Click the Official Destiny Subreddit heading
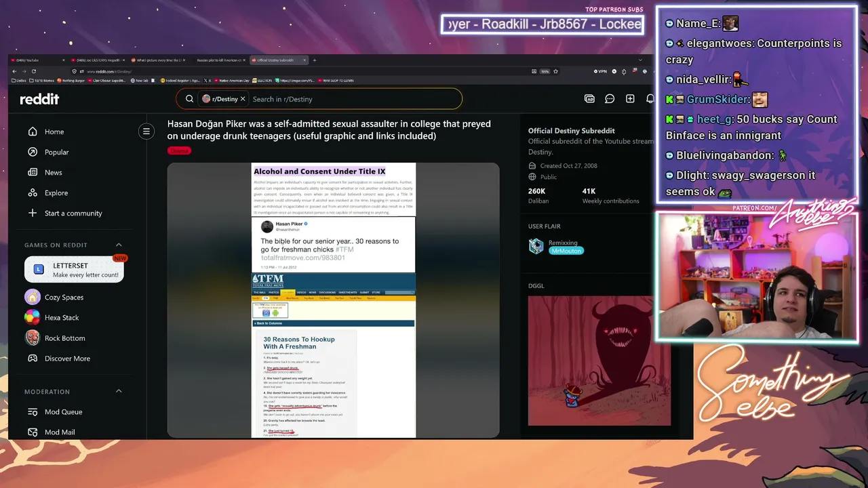This screenshot has height=488, width=868. pyautogui.click(x=572, y=131)
